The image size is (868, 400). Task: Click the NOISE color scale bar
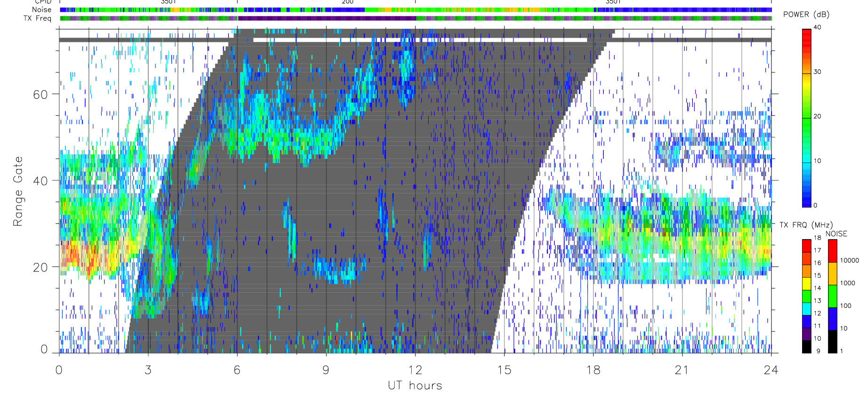tap(833, 296)
